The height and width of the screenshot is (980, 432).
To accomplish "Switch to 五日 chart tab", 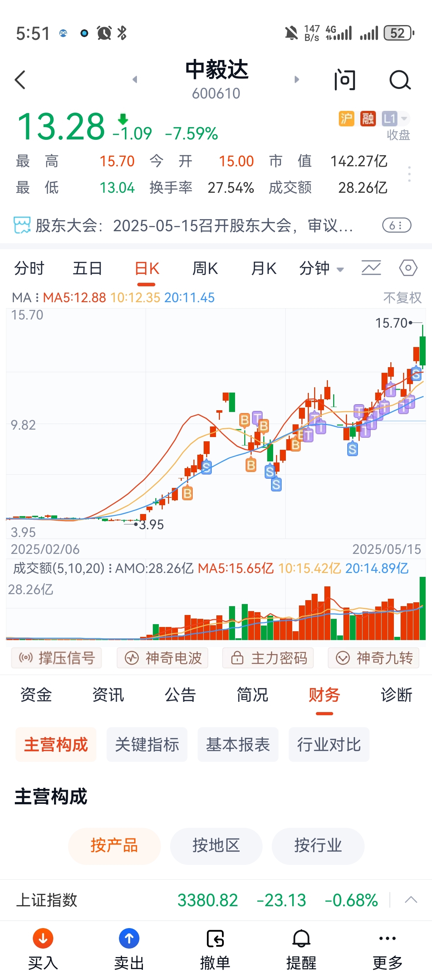I will pyautogui.click(x=88, y=269).
